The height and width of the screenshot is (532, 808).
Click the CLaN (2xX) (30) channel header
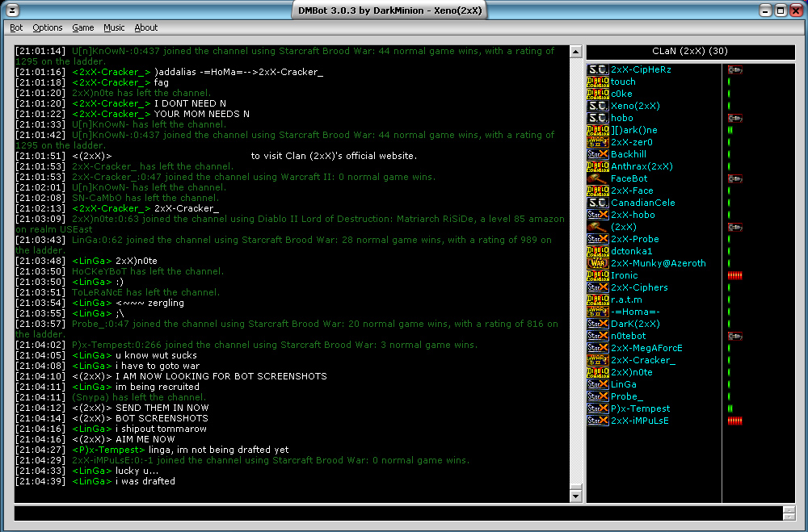click(691, 52)
